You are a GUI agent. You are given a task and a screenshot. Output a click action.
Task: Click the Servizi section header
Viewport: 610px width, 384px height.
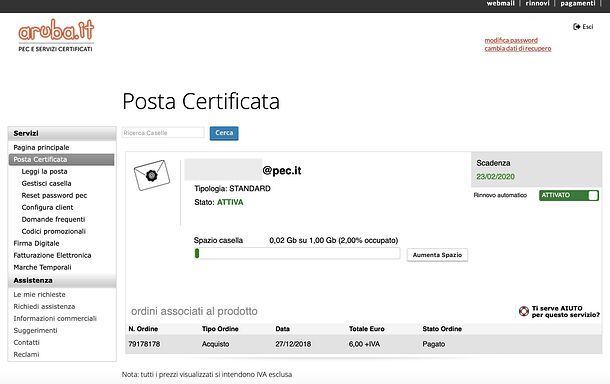coord(62,133)
